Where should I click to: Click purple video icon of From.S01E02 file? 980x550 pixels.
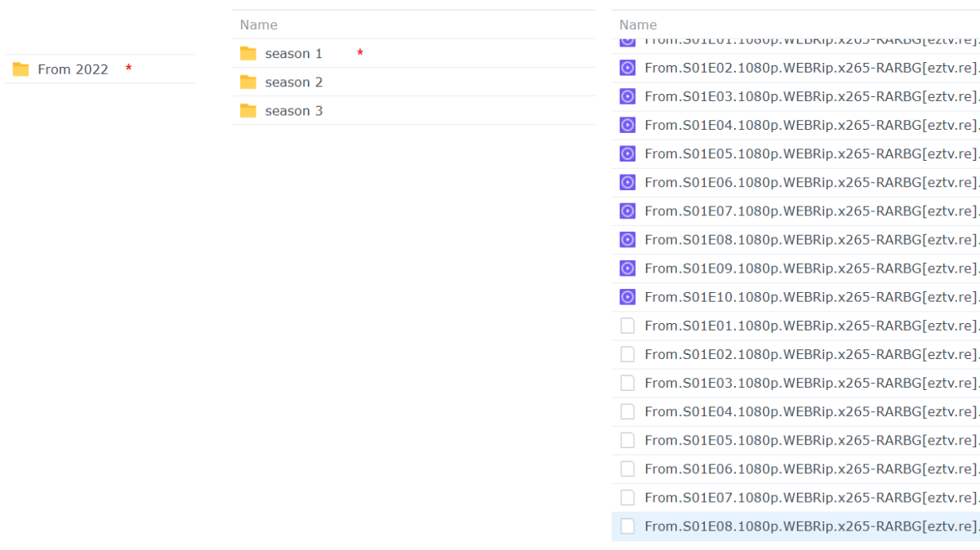pos(627,68)
